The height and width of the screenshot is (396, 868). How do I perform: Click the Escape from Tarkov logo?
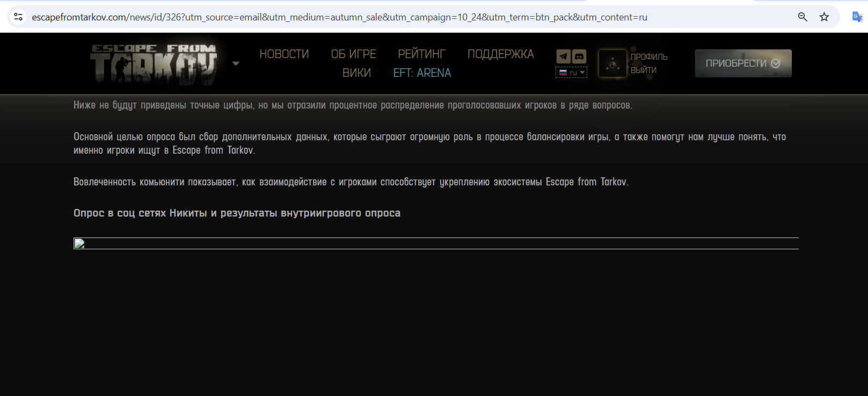point(154,64)
